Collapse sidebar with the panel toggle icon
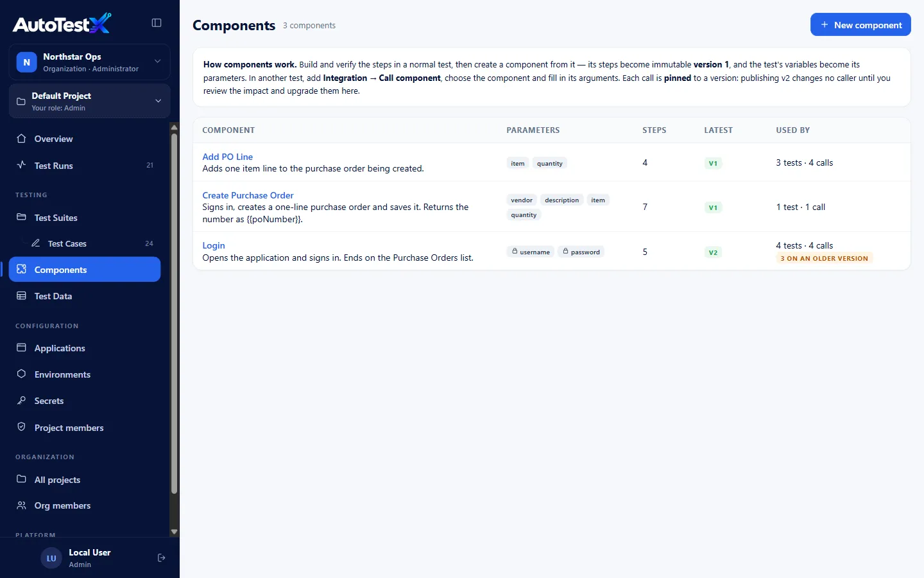The image size is (924, 578). click(157, 23)
